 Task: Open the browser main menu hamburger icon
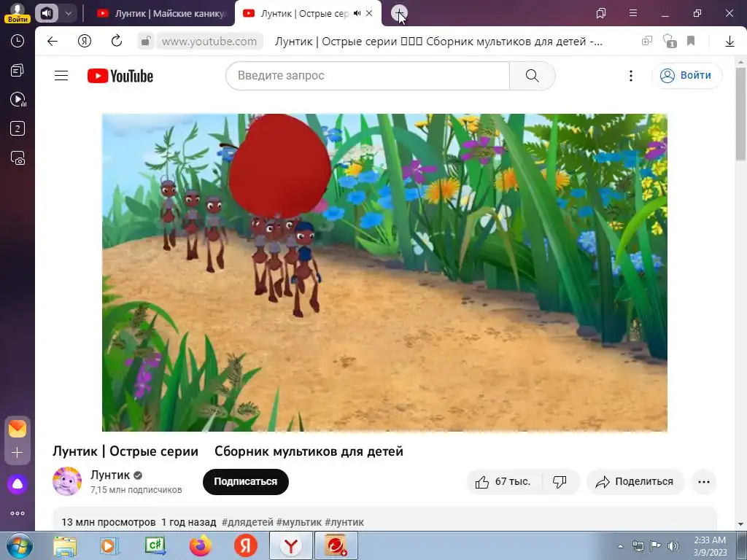tap(633, 13)
